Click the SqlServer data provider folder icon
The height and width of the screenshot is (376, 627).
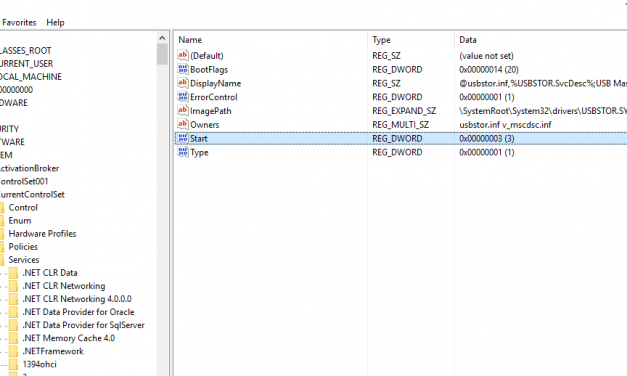(14, 325)
